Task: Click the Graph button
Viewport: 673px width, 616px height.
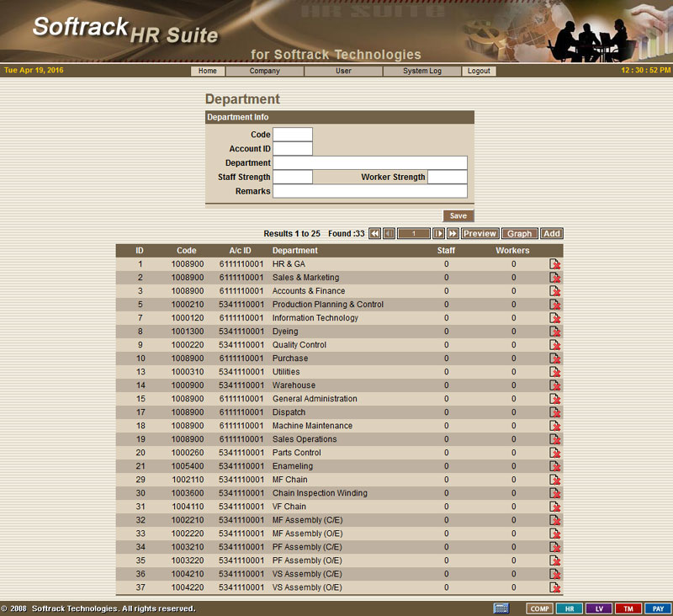Action: pos(520,234)
